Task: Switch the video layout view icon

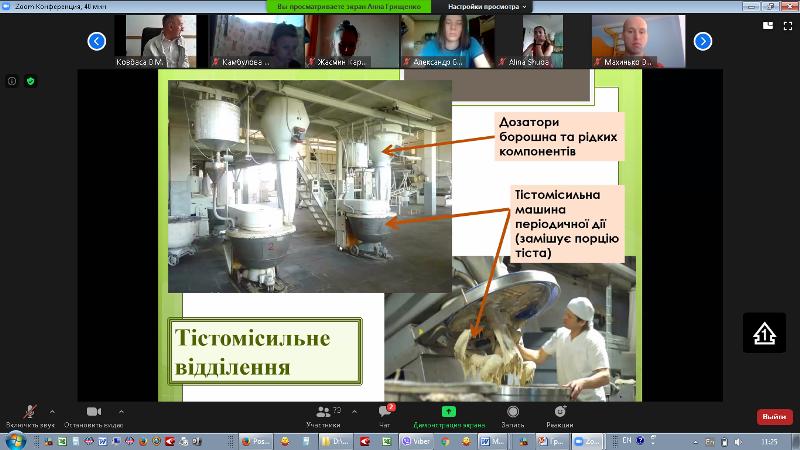Action: click(x=767, y=26)
